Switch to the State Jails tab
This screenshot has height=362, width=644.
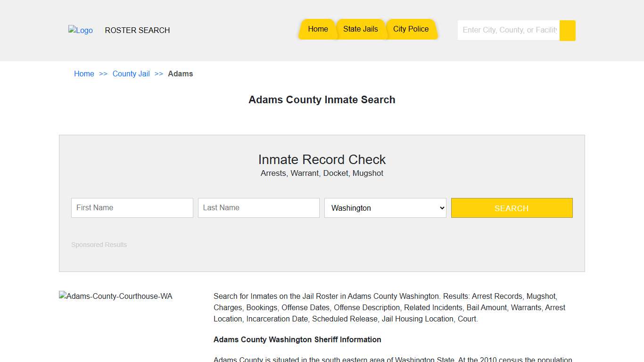(361, 29)
